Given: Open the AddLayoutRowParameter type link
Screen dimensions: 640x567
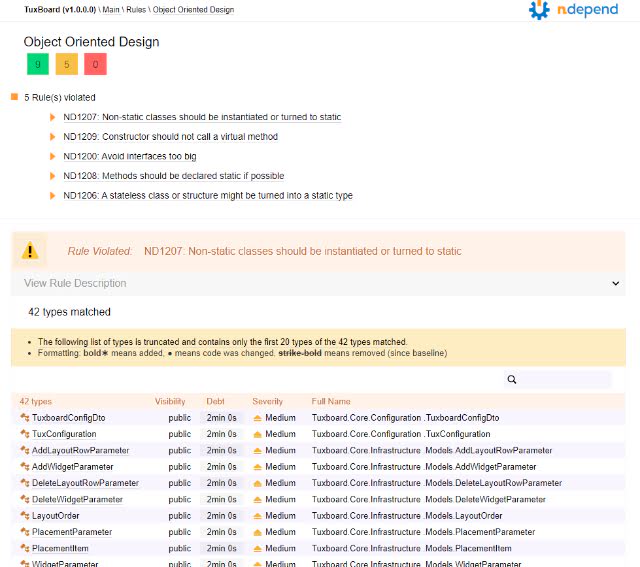Looking at the screenshot, I should point(80,450).
